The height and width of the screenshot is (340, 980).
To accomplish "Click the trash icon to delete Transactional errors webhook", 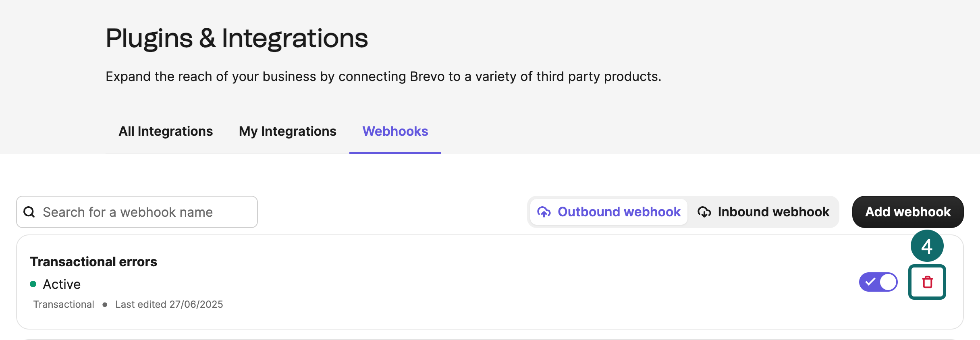I will click(927, 282).
